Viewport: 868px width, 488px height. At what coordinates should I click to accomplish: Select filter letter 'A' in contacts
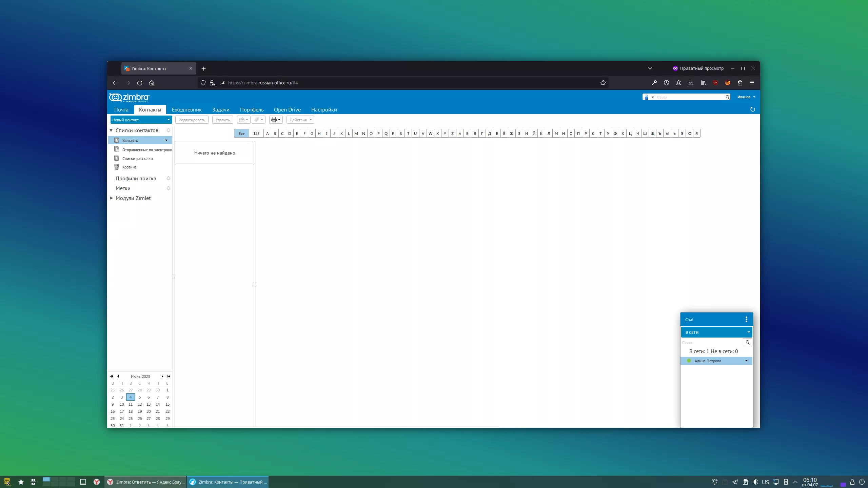point(267,134)
